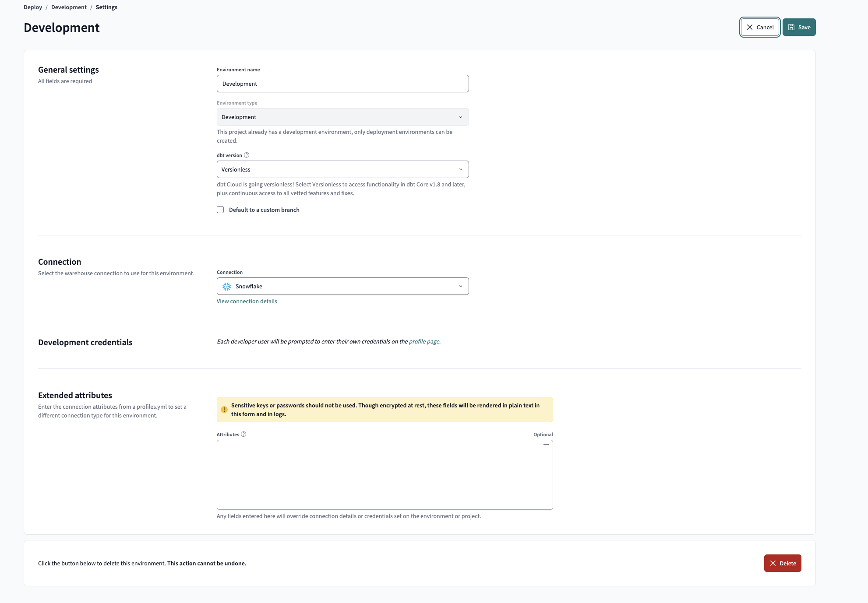Screen dimensions: 868x603
Task: Click the dbt version help icon
Action: click(247, 155)
